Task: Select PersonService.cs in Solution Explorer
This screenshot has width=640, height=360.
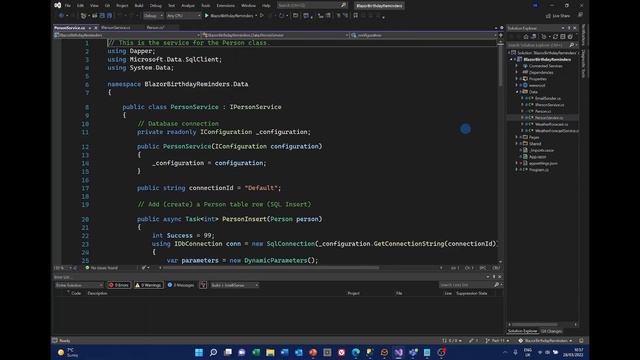Action: click(x=549, y=118)
